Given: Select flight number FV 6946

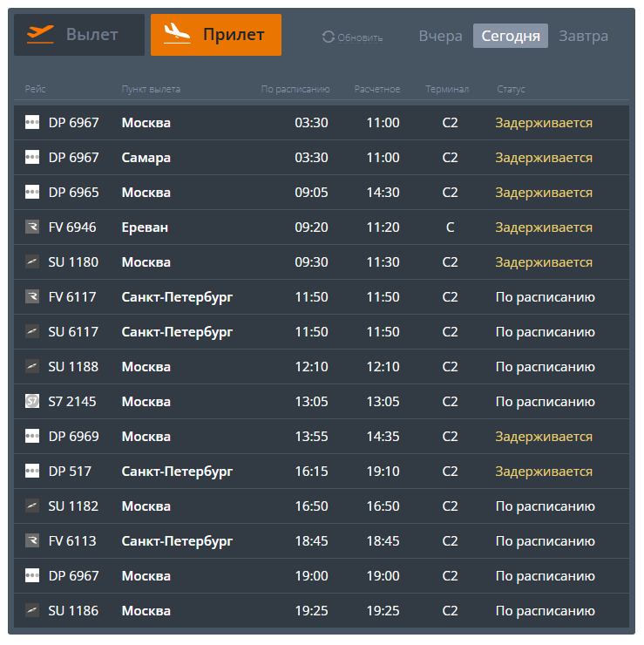Looking at the screenshot, I should coord(72,227).
